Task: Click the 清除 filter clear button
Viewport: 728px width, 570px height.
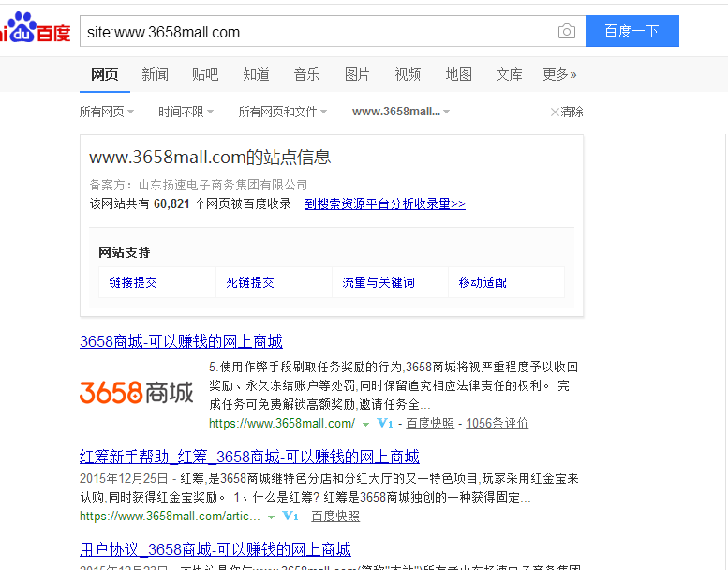Action: 567,112
